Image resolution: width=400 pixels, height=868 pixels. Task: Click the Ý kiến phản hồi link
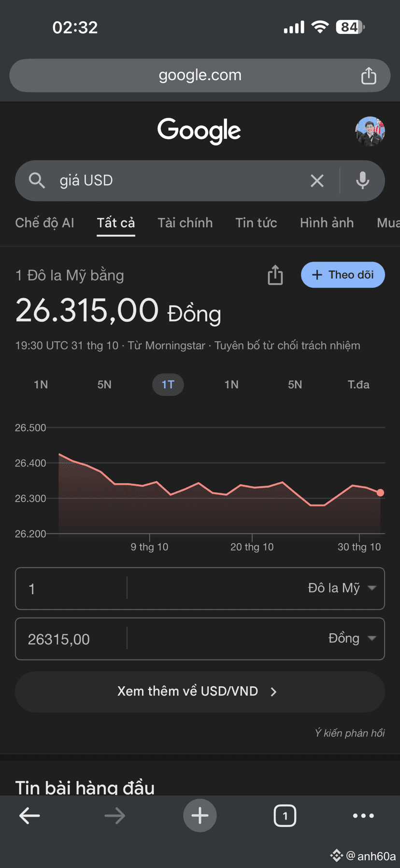[x=350, y=733]
